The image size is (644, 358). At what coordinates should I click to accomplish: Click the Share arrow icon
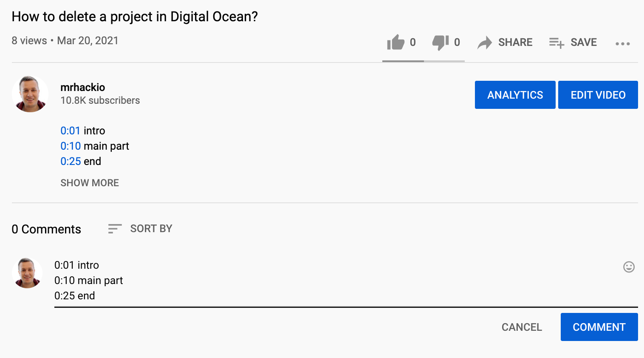(484, 43)
